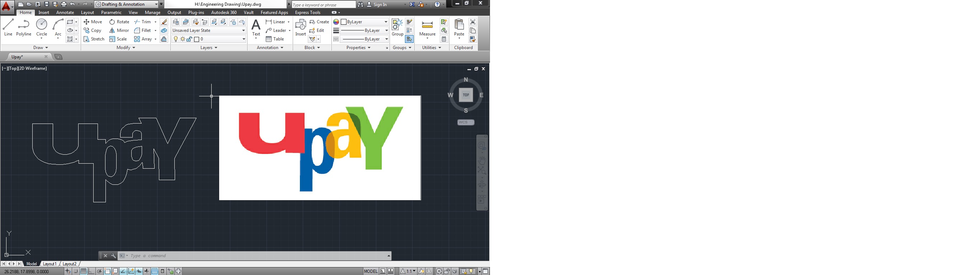Click the Insert block tool
Screen dimensions: 980x275
coord(301,28)
